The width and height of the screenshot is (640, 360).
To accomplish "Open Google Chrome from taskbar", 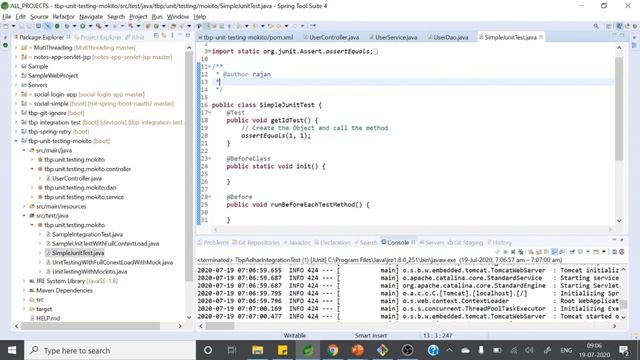I will (333, 350).
